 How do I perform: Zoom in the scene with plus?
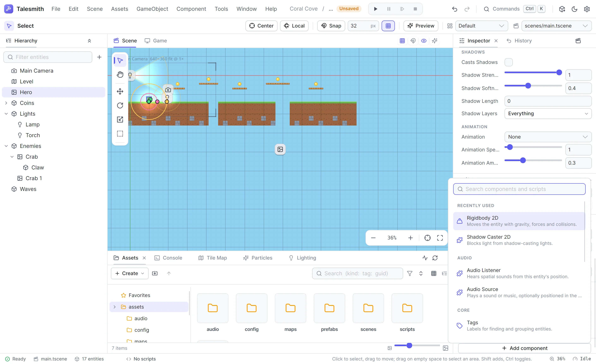[411, 238]
